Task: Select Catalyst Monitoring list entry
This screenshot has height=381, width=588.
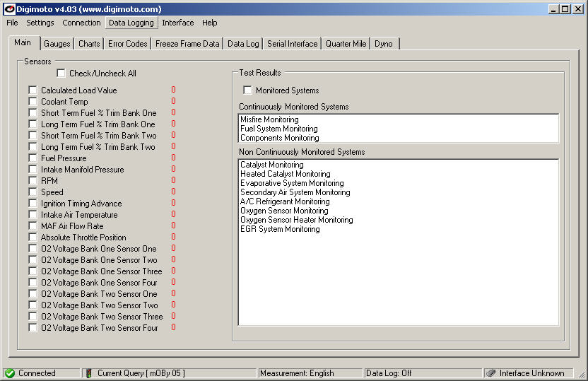Action: (x=271, y=165)
